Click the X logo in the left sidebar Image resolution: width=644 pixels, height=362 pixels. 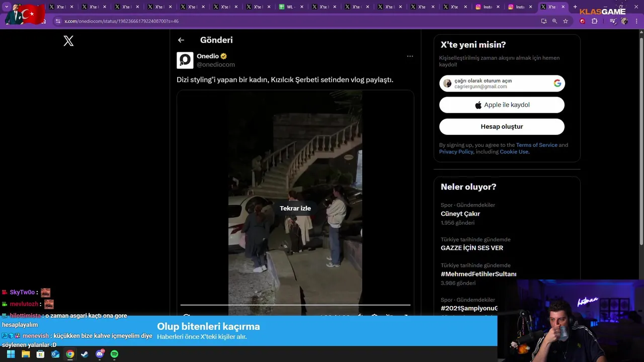68,41
